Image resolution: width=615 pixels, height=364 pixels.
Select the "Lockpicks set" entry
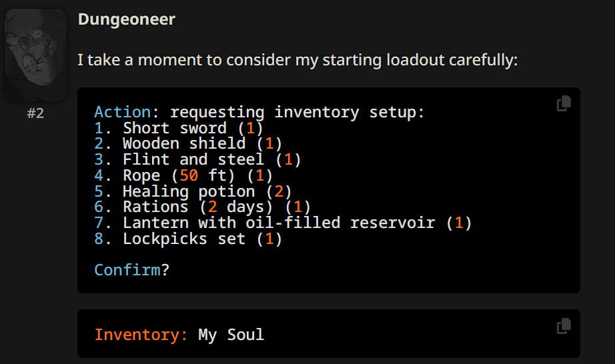coord(184,239)
